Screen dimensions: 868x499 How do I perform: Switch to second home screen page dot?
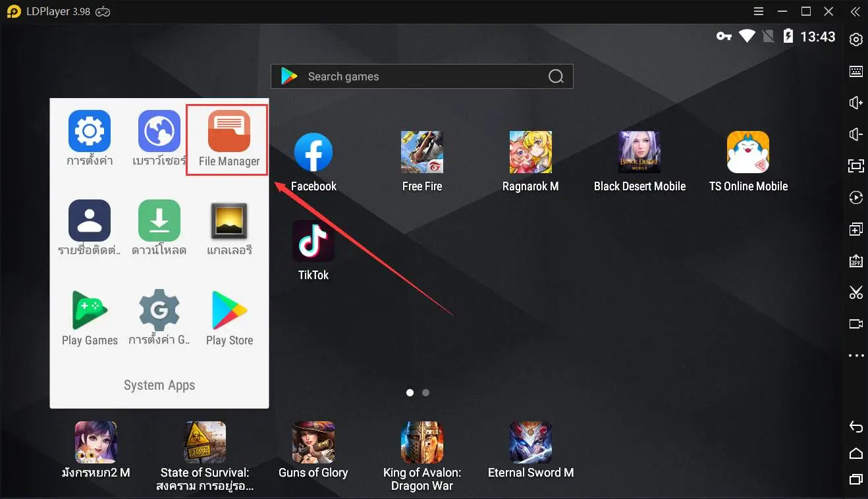[425, 392]
